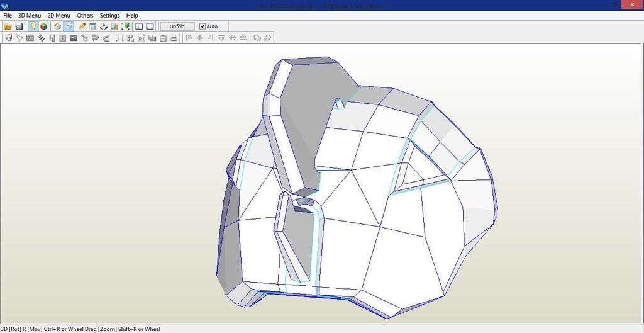The height and width of the screenshot is (333, 644).
Task: Open the Help menu
Action: (x=132, y=15)
